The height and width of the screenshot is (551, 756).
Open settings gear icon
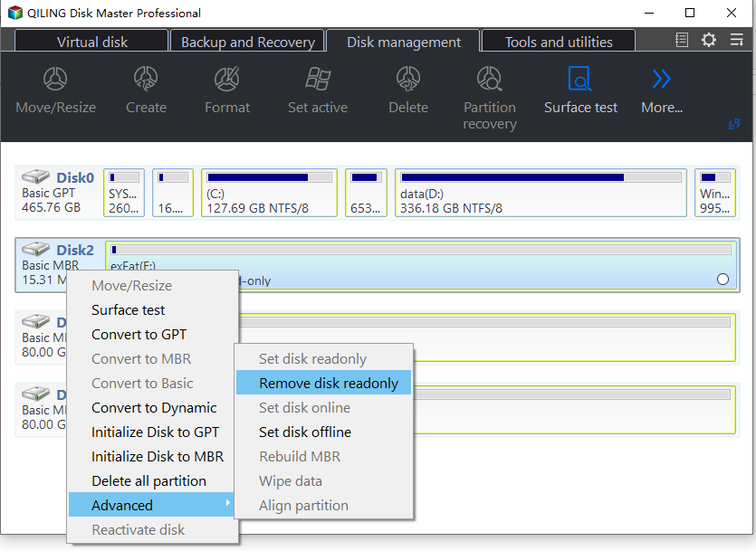pos(709,40)
